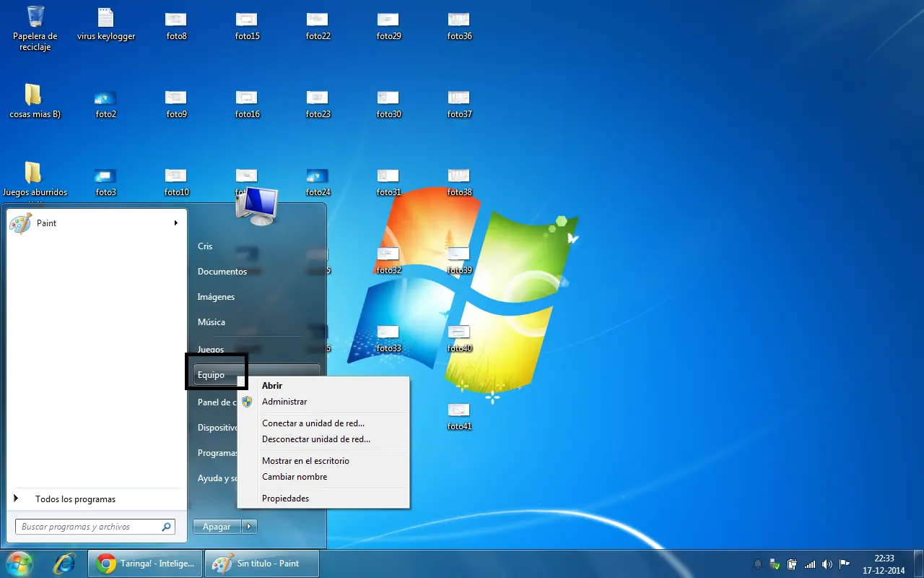Screen dimensions: 924x578
Task: Click the Apagar button
Action: coord(217,527)
